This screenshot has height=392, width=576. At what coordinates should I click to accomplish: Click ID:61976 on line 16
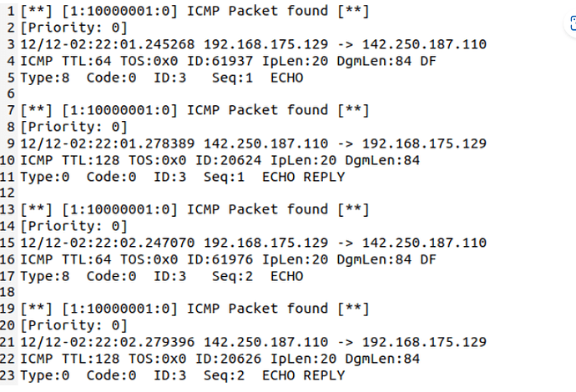coord(220,259)
